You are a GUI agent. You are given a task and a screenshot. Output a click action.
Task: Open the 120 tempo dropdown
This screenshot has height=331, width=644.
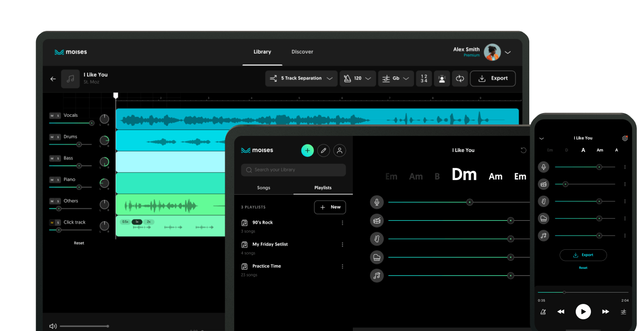point(358,78)
